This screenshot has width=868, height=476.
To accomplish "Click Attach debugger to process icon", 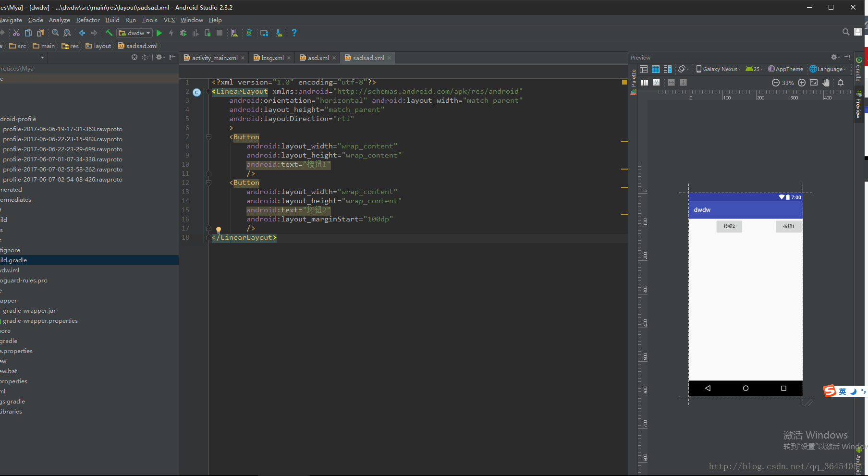I will click(x=208, y=33).
